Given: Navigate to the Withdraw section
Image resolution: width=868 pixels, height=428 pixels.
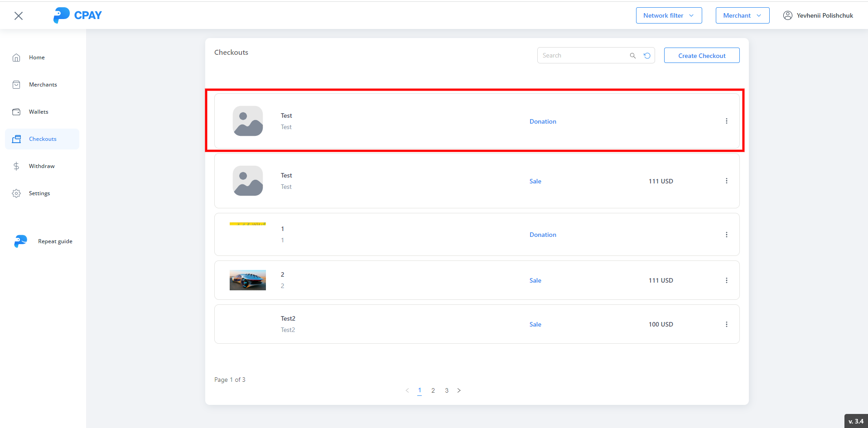Looking at the screenshot, I should (42, 166).
